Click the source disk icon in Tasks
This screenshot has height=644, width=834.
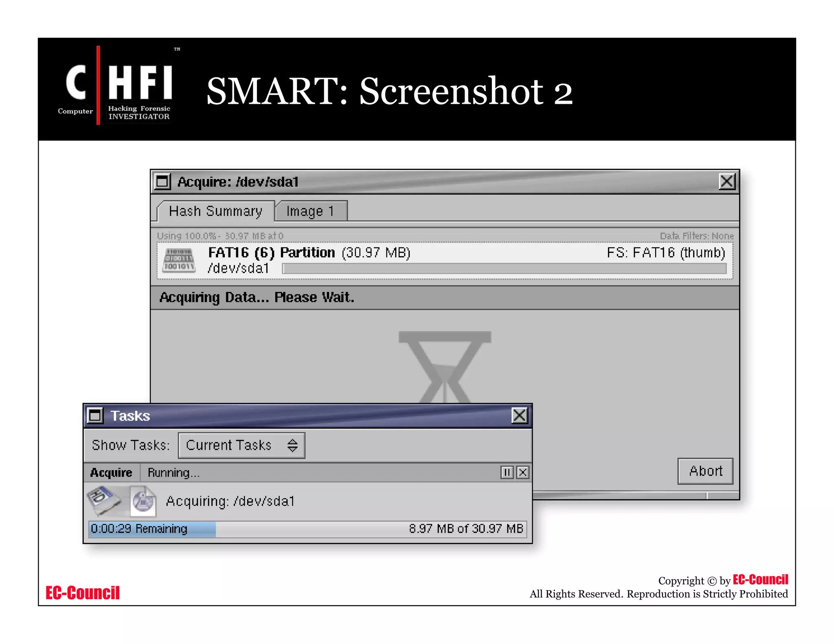point(104,501)
